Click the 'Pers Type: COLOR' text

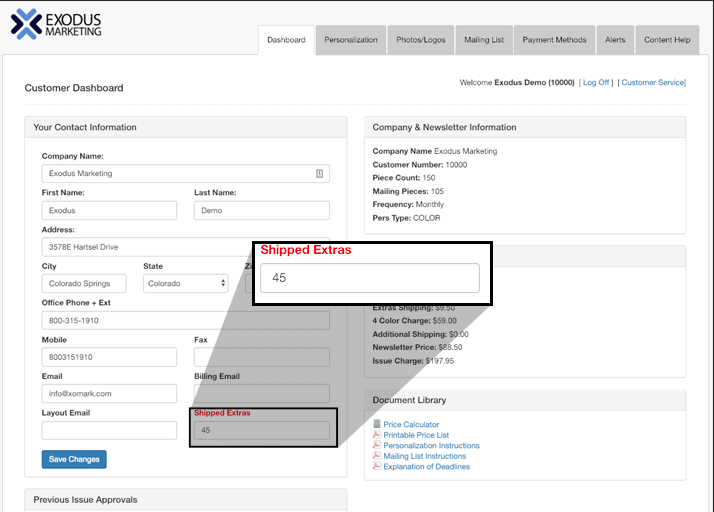pyautogui.click(x=406, y=218)
